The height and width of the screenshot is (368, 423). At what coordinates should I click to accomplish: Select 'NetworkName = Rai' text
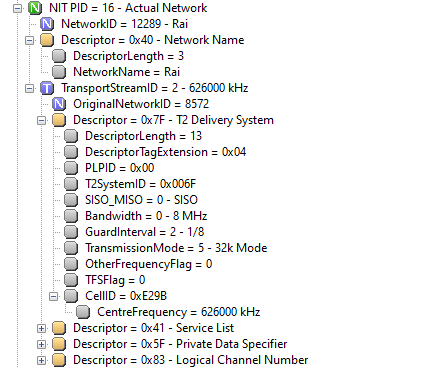click(127, 72)
